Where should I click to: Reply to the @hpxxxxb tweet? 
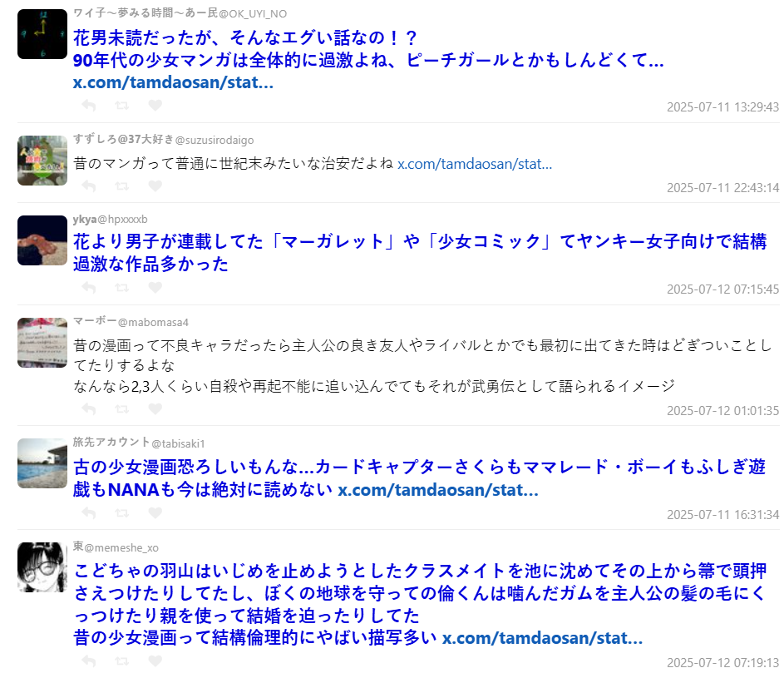(x=89, y=287)
